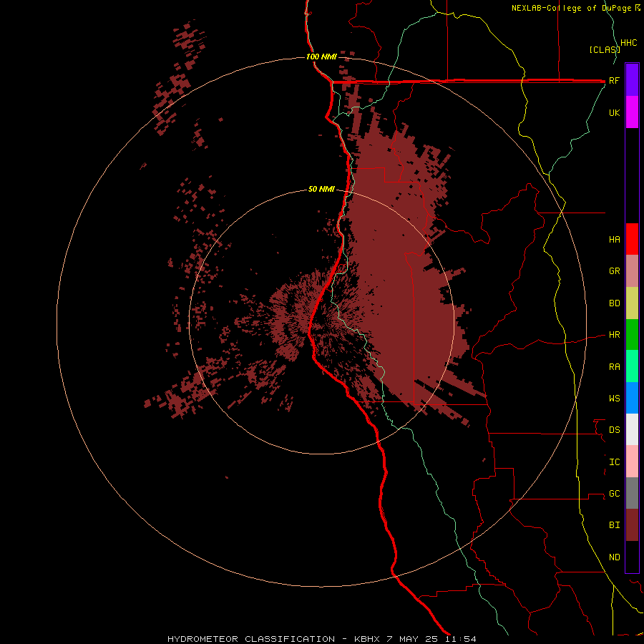
Task: Click the RF legend label
Action: 615,81
